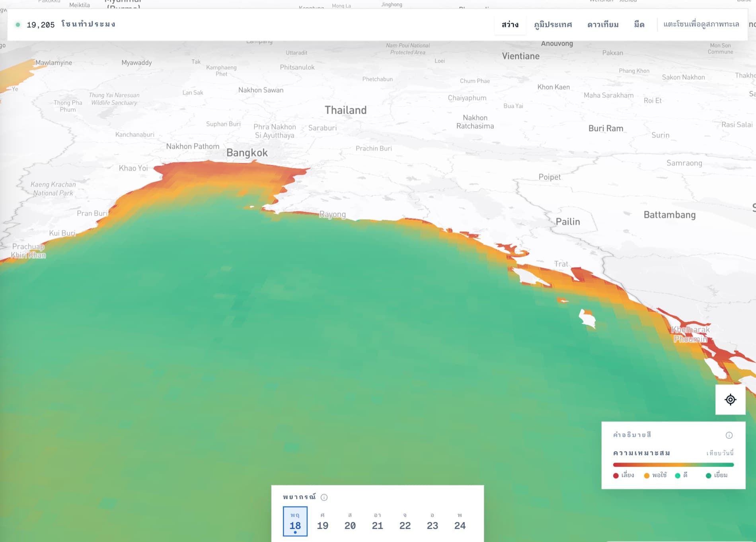This screenshot has height=542, width=756.
Task: Switch map style to มืด (dark)
Action: tap(639, 25)
